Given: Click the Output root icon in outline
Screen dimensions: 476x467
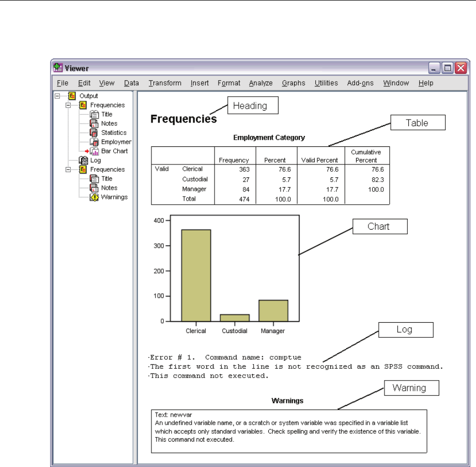Looking at the screenshot, I should pos(72,96).
